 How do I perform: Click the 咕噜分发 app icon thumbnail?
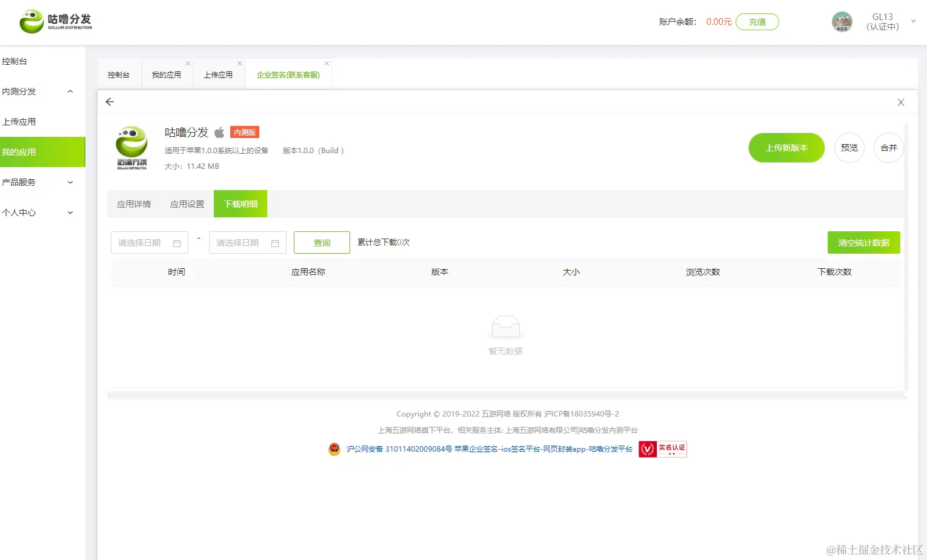tap(131, 148)
